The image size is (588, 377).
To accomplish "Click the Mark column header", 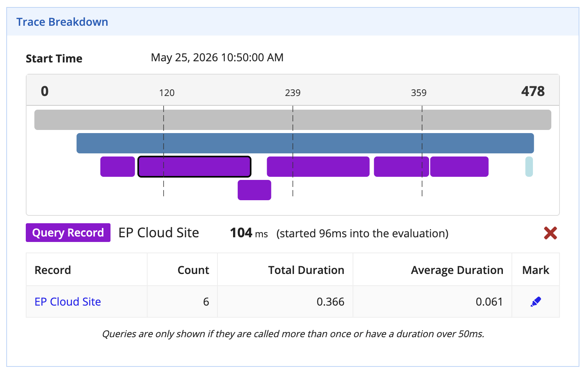I will 536,270.
